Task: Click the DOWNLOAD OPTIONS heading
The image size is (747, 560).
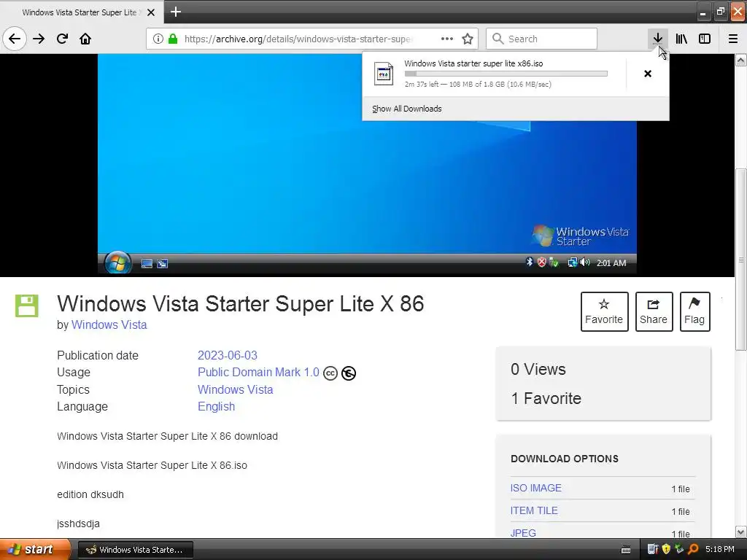Action: click(565, 459)
